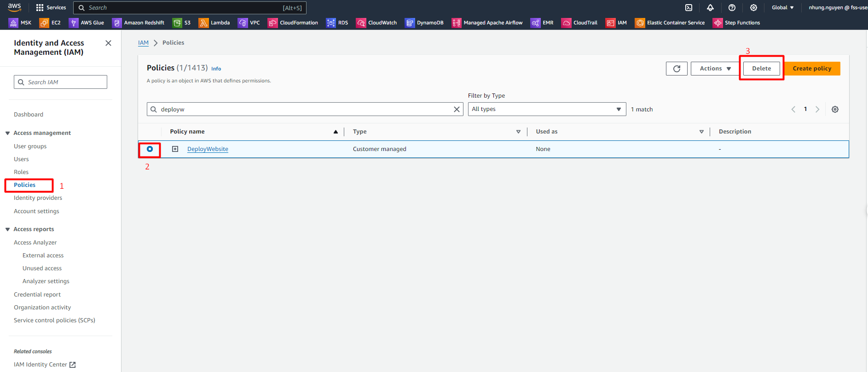Viewport: 868px width, 372px height.
Task: Open the S3 service shortcut
Action: point(181,23)
